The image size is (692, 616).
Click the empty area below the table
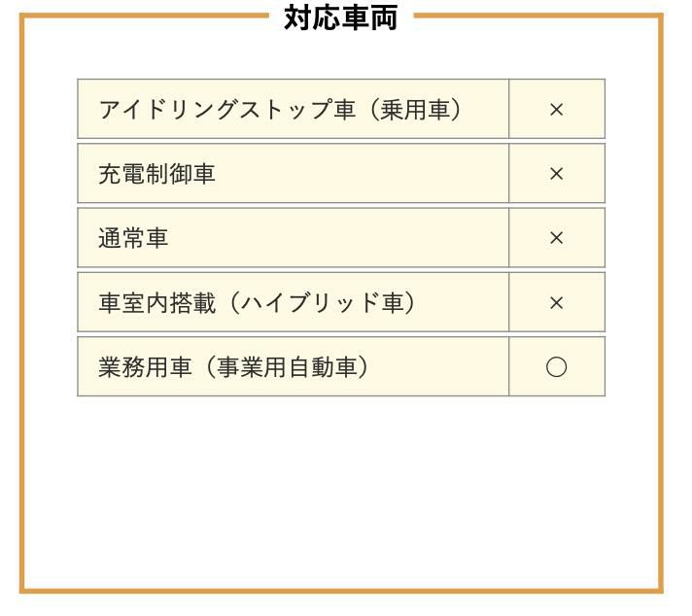coord(340,486)
